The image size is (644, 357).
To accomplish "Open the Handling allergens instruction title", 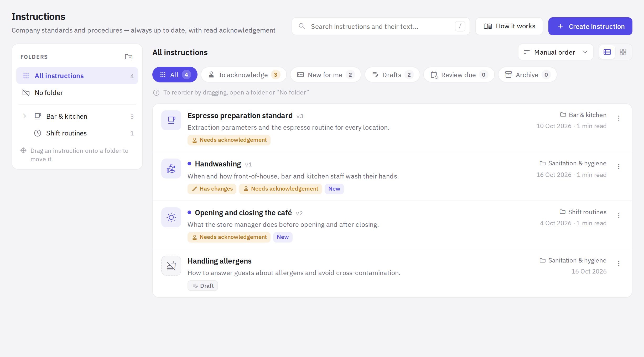I will 219,261.
